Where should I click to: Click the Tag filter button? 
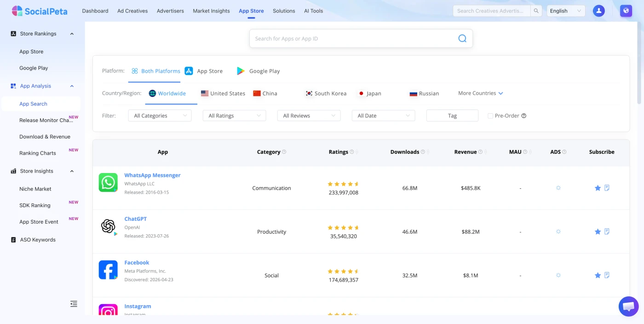[452, 116]
